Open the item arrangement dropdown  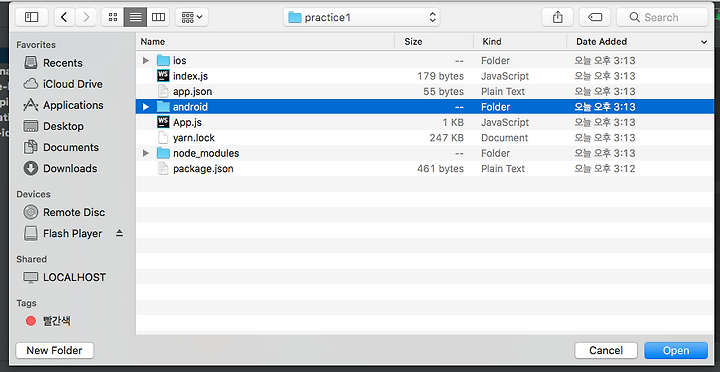point(192,17)
